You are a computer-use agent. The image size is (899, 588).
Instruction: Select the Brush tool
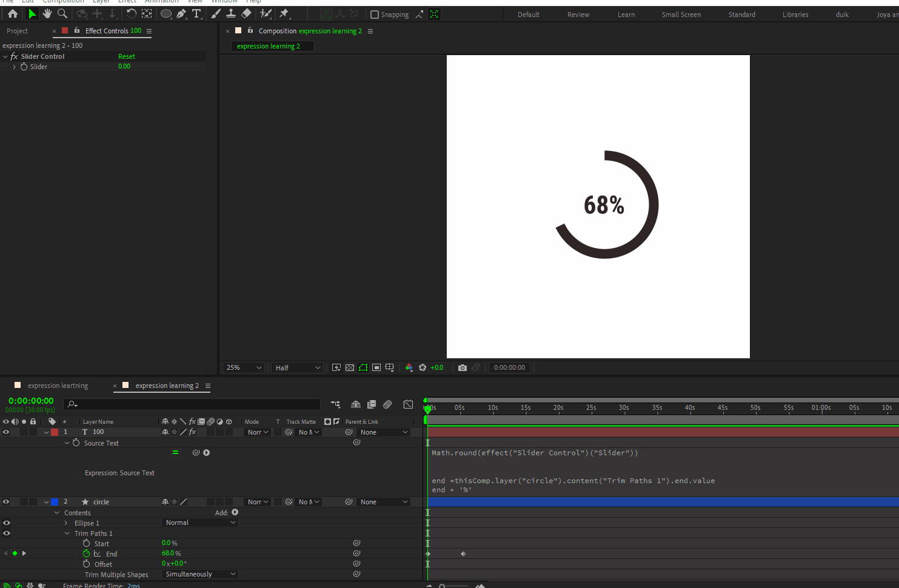click(x=216, y=13)
